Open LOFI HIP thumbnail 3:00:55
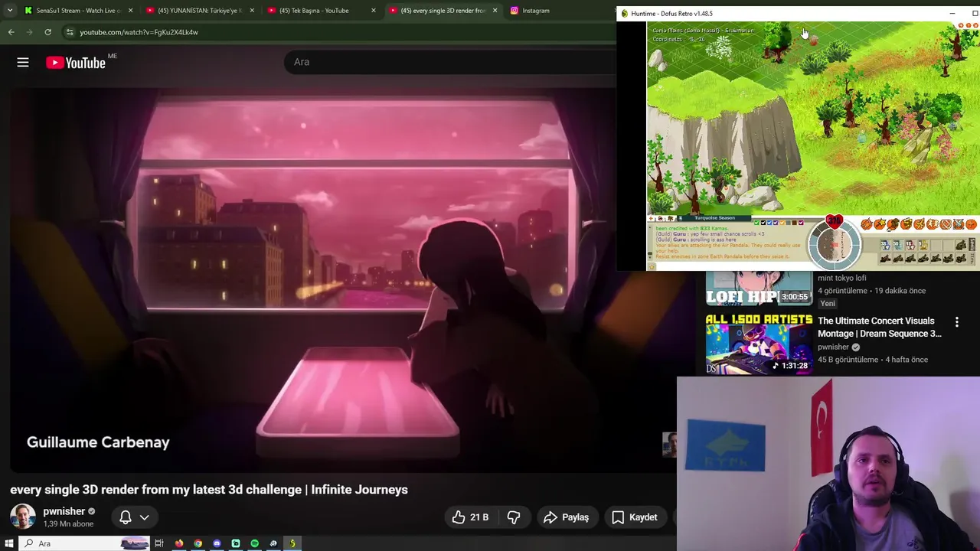This screenshot has height=551, width=980. (x=759, y=289)
